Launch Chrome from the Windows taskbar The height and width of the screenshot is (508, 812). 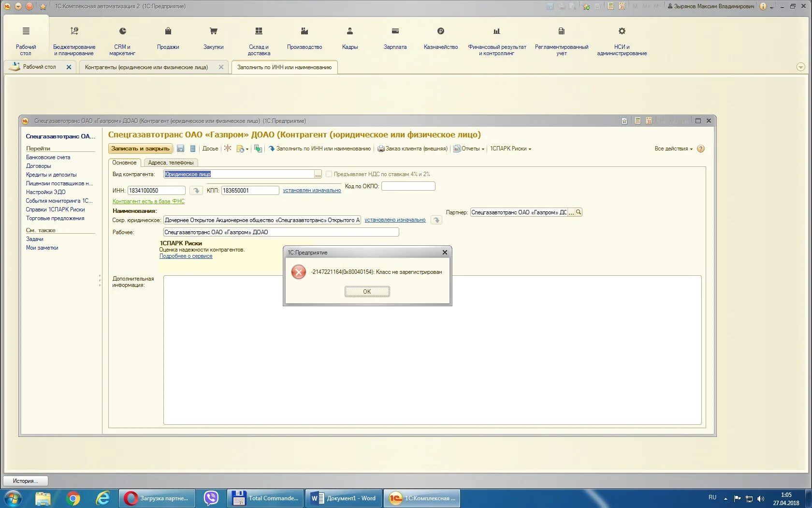[x=73, y=498]
